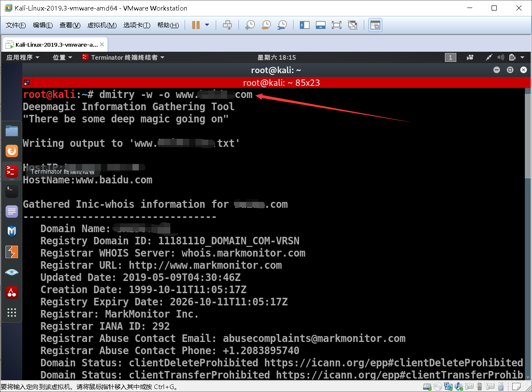Click the Terminator icon in dock
Image resolution: width=532 pixels, height=392 pixels.
(12, 171)
